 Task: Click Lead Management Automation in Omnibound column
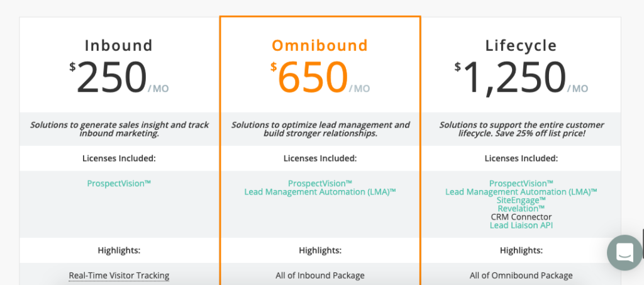(x=320, y=192)
